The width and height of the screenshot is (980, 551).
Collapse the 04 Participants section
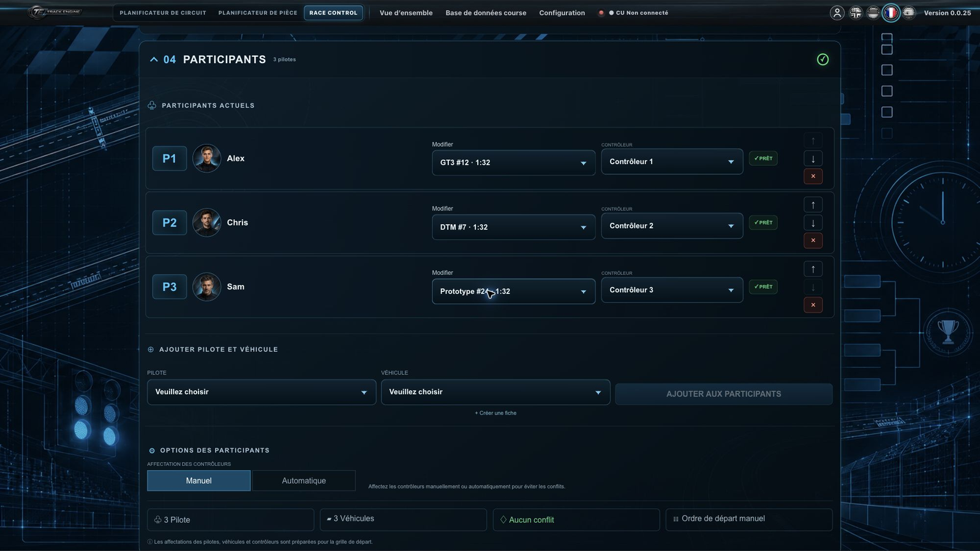pyautogui.click(x=154, y=59)
